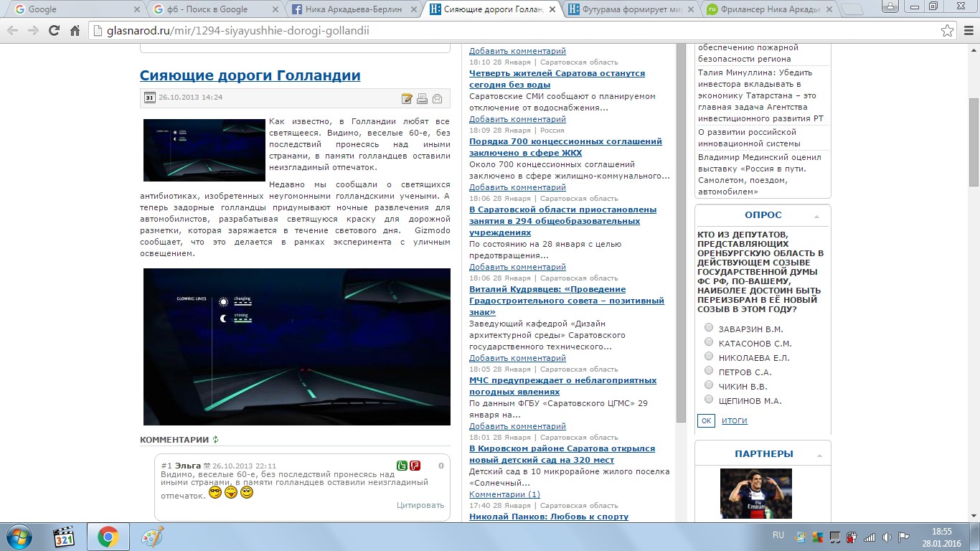Viewport: 980px width, 551px height.
Task: Click the RU language indicator
Action: [778, 535]
